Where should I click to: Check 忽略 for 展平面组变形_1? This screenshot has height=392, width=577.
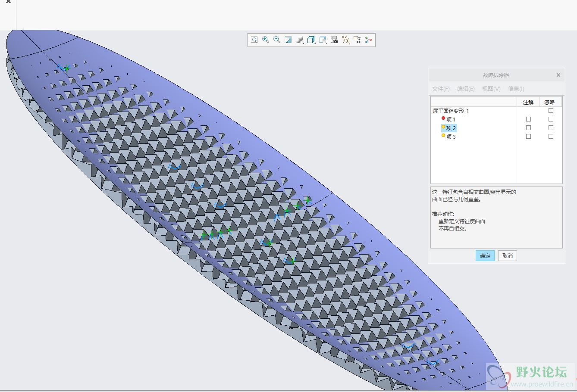tap(551, 111)
